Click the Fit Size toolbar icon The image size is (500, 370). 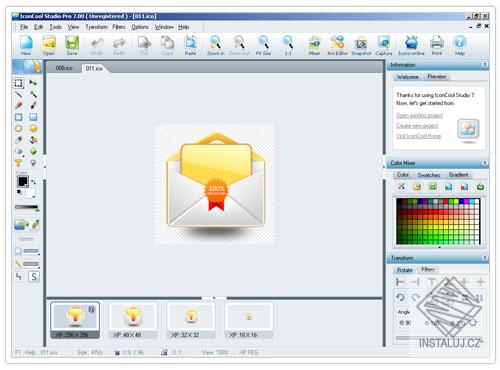pos(263,46)
